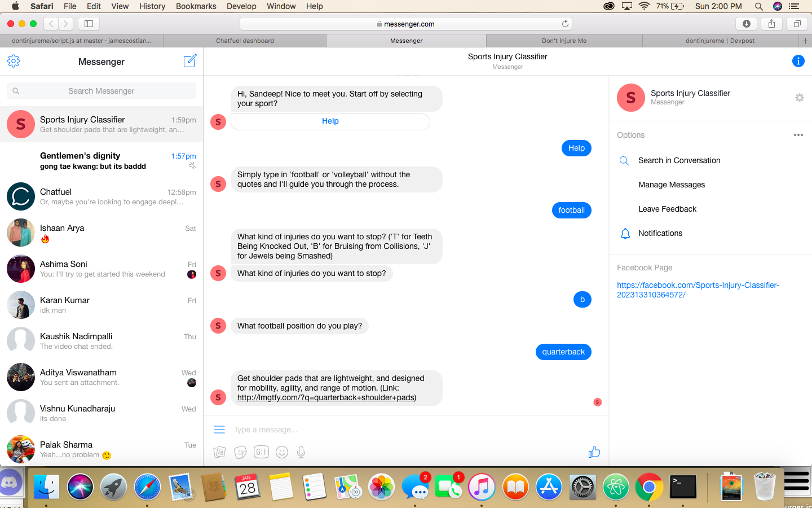The height and width of the screenshot is (508, 812).
Task: Compose a new message
Action: pyautogui.click(x=190, y=61)
